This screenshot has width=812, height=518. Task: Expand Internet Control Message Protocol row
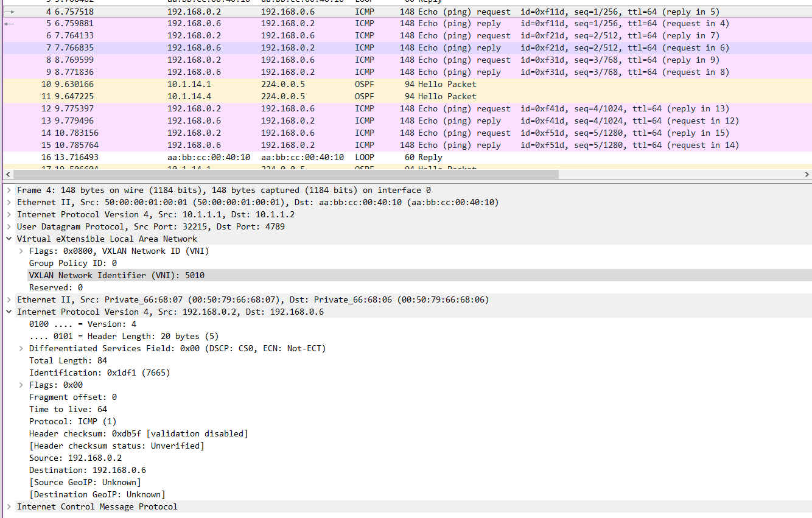[9, 506]
